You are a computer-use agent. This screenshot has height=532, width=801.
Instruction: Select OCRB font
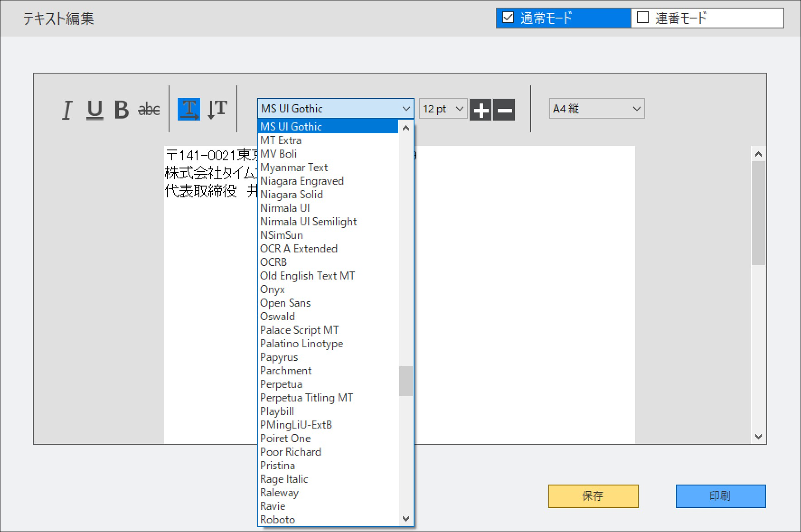pyautogui.click(x=329, y=262)
